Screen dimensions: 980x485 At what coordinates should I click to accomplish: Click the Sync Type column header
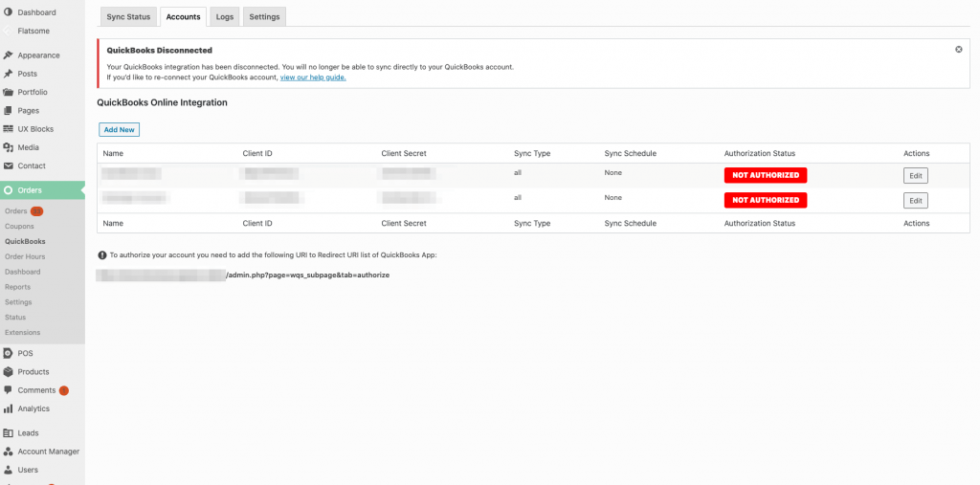click(532, 154)
